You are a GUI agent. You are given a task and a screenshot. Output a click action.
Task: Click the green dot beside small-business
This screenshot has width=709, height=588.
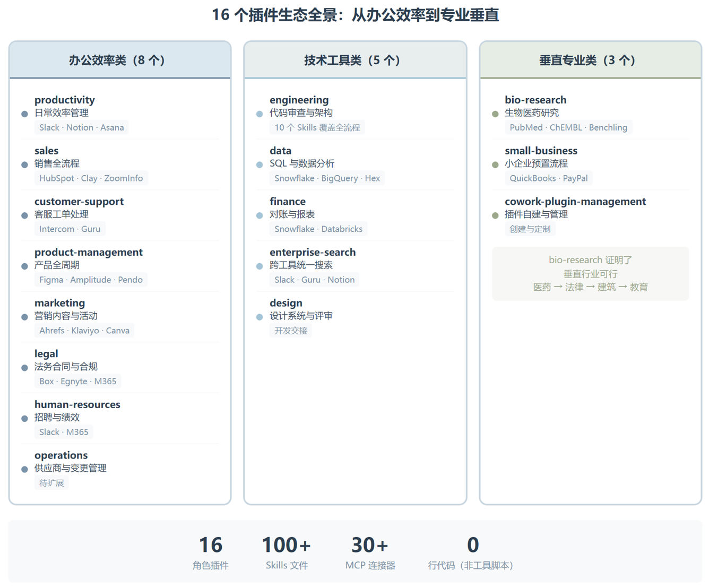pos(495,165)
